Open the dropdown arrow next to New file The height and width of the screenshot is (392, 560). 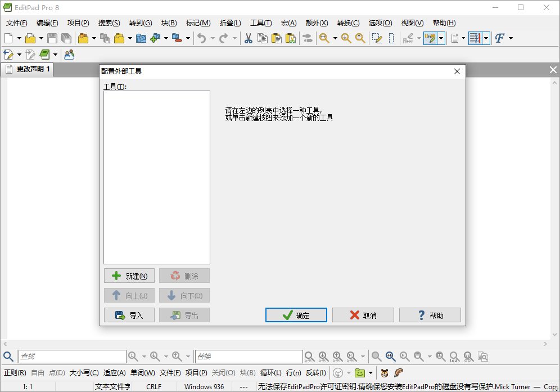[19, 38]
